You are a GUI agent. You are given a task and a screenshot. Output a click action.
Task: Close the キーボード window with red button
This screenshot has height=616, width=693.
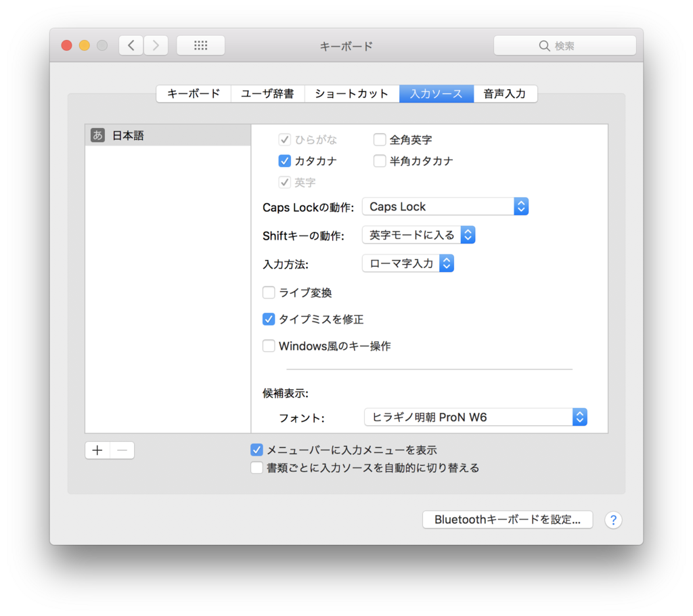(x=67, y=45)
